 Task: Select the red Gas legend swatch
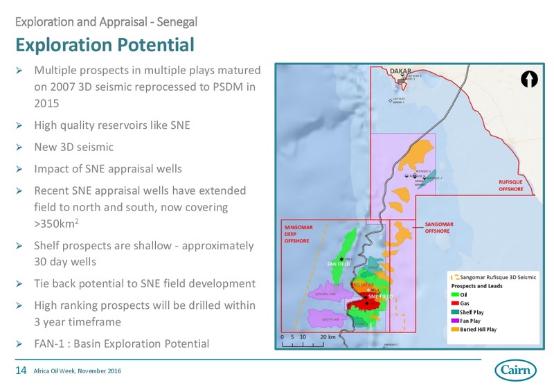[x=455, y=303]
